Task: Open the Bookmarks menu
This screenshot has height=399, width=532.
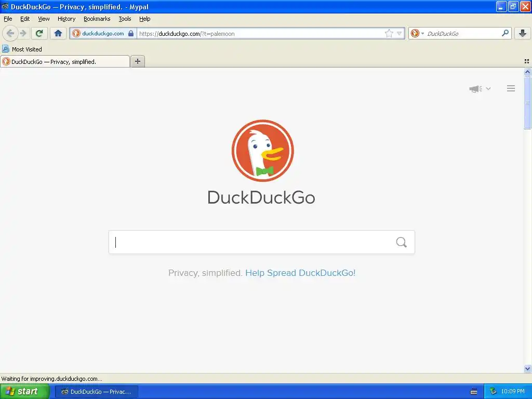Action: pos(97,19)
